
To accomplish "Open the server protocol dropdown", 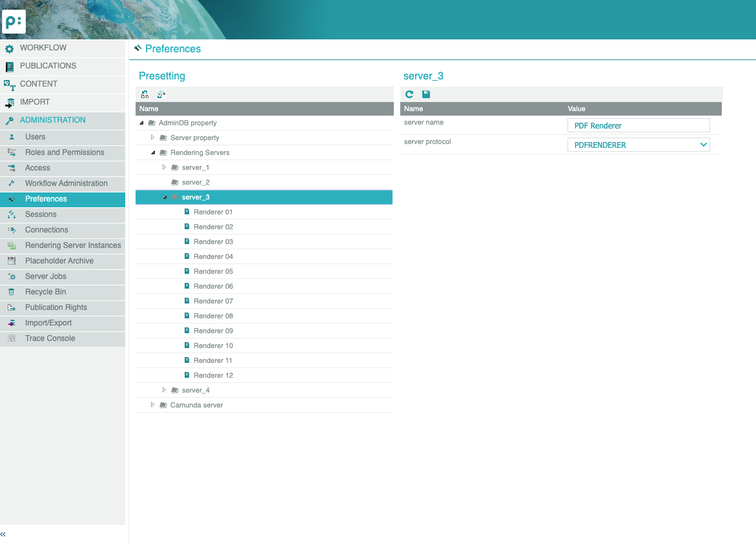I will 703,145.
